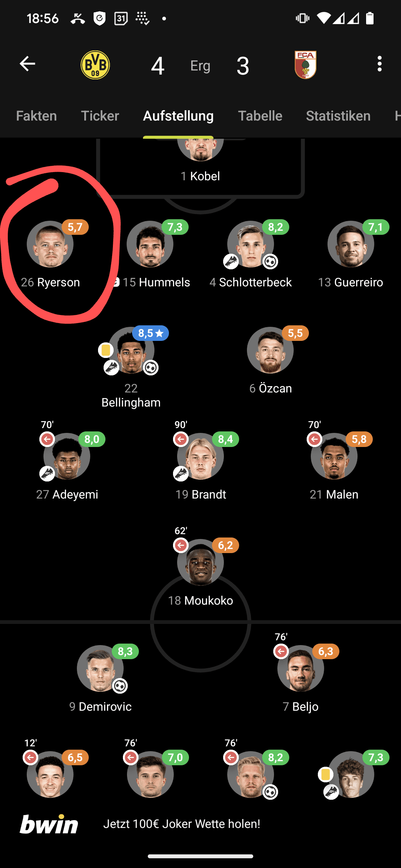Switch to the Ticker tab
The height and width of the screenshot is (868, 401).
click(x=100, y=116)
